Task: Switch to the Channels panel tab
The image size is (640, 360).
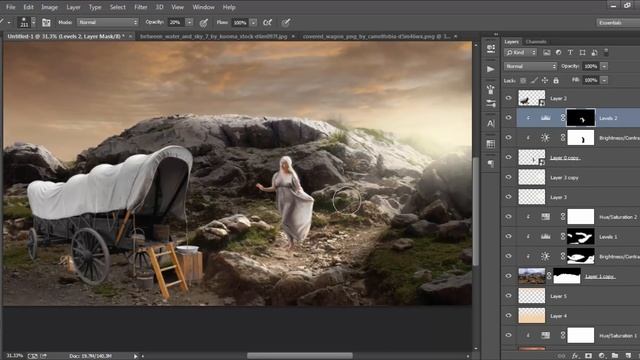Action: (536, 42)
